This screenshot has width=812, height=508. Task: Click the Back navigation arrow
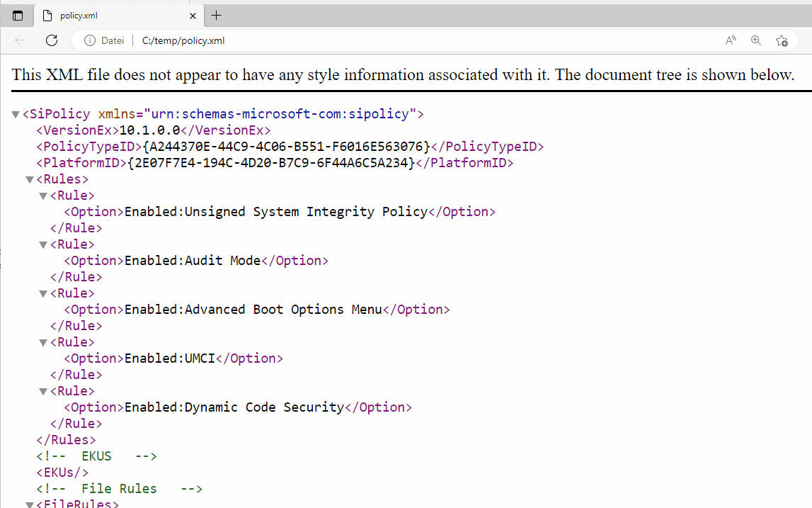21,40
